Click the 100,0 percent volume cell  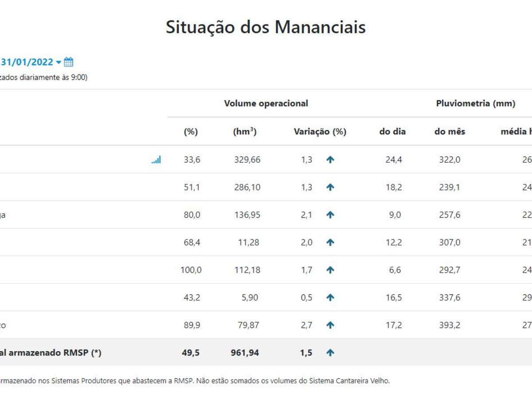pos(191,270)
